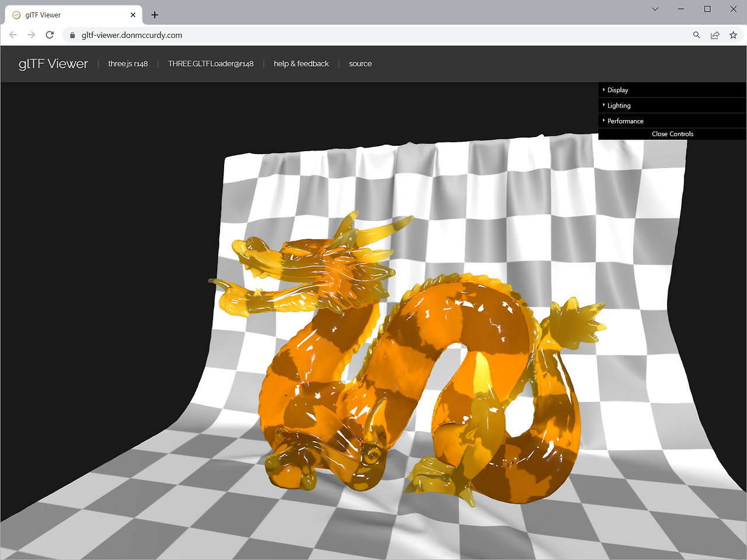Click the forward navigation arrow
Screen dimensions: 747x560
click(31, 34)
